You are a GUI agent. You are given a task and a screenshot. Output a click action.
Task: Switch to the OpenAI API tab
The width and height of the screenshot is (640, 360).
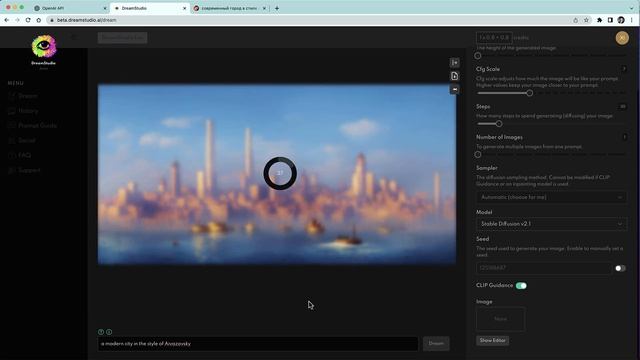(70, 8)
